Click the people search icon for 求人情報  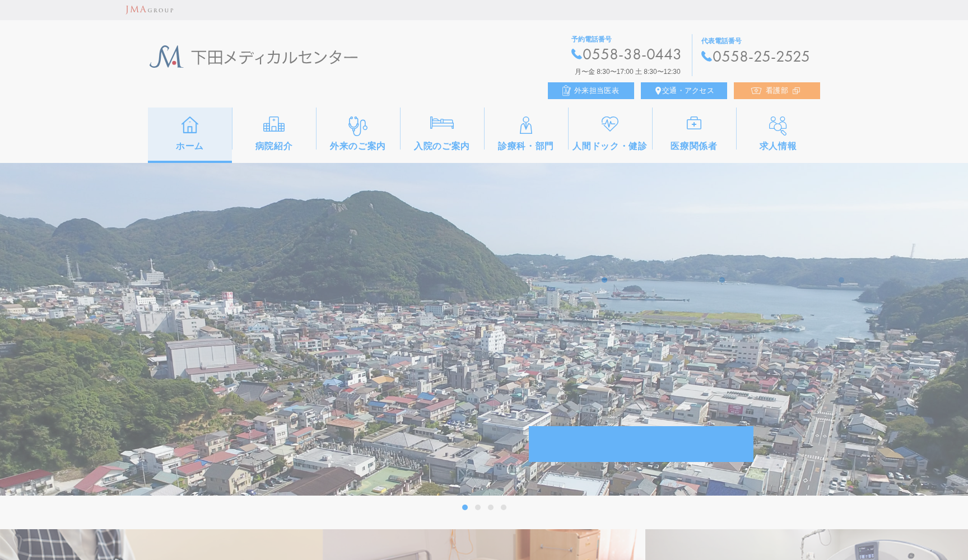(x=778, y=125)
